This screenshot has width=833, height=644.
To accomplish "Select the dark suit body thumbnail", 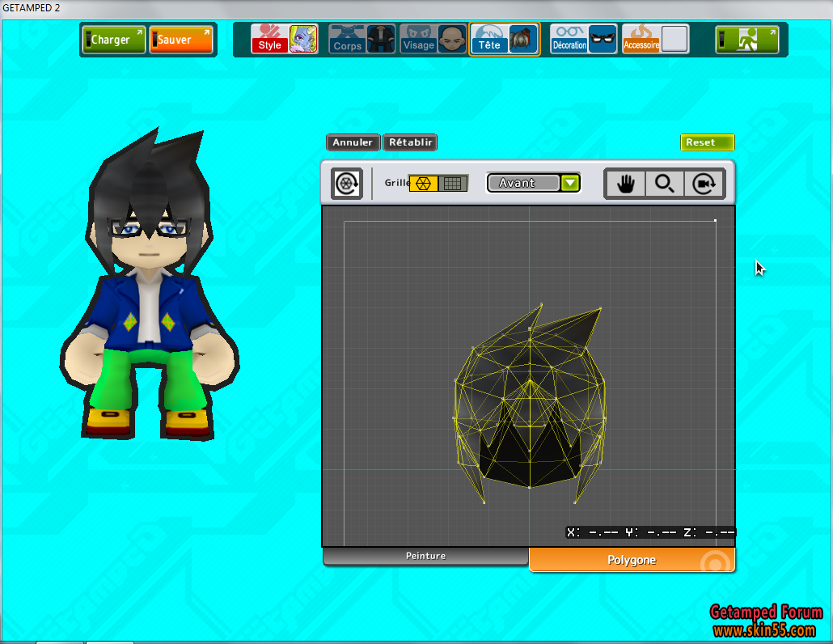I will point(381,39).
